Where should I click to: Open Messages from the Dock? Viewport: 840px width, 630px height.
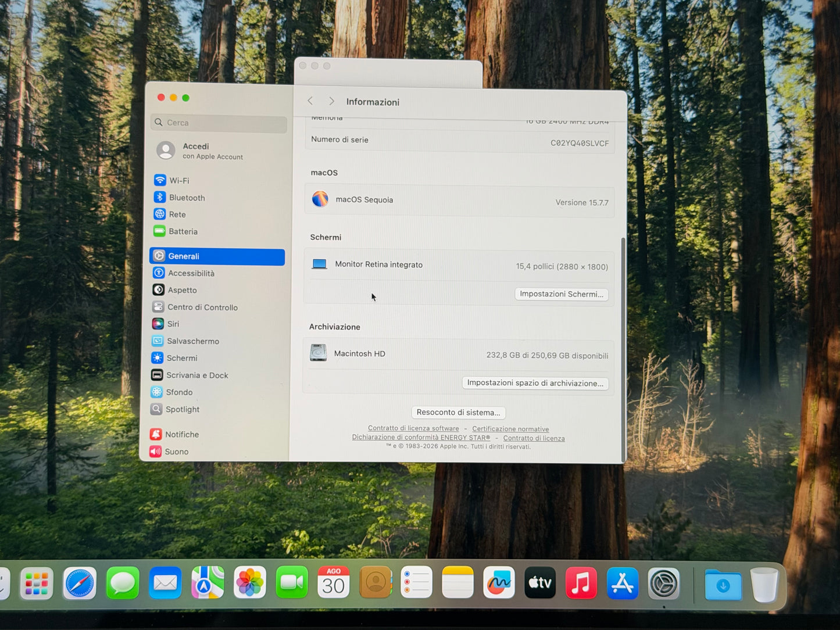click(x=123, y=583)
